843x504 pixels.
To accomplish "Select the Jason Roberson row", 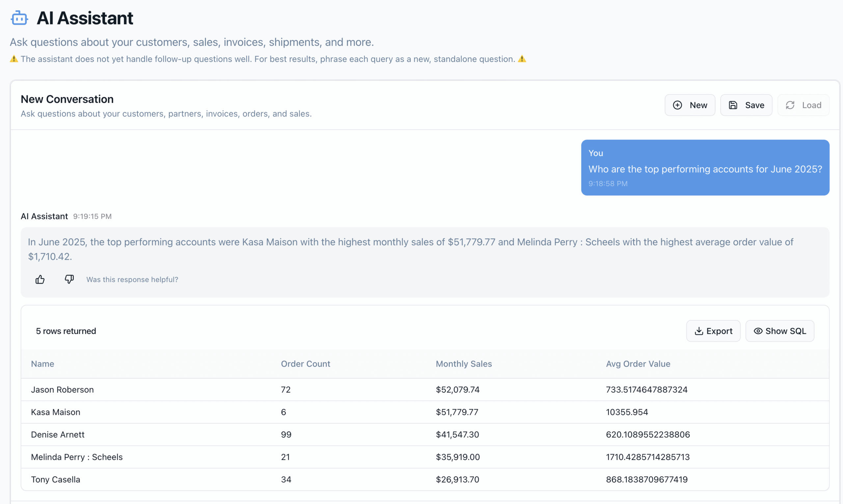I will [x=62, y=389].
